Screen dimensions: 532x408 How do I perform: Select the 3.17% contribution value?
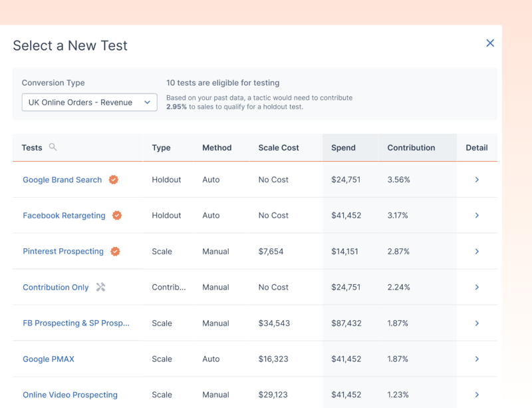point(398,216)
